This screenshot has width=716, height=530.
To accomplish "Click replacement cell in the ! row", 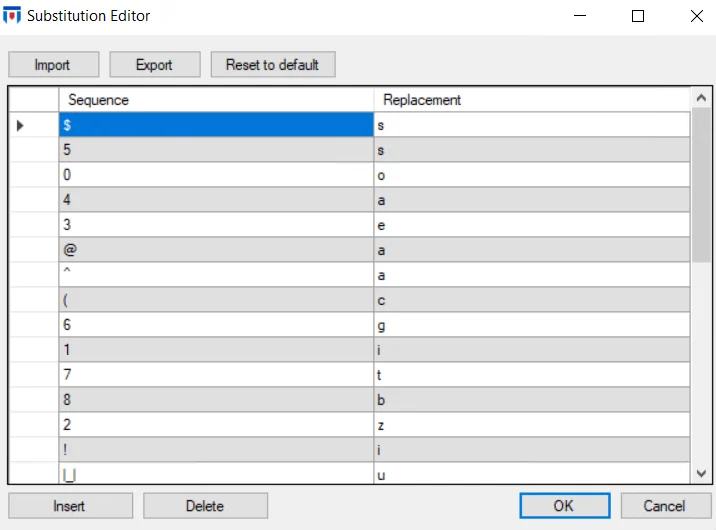I will tap(532, 450).
